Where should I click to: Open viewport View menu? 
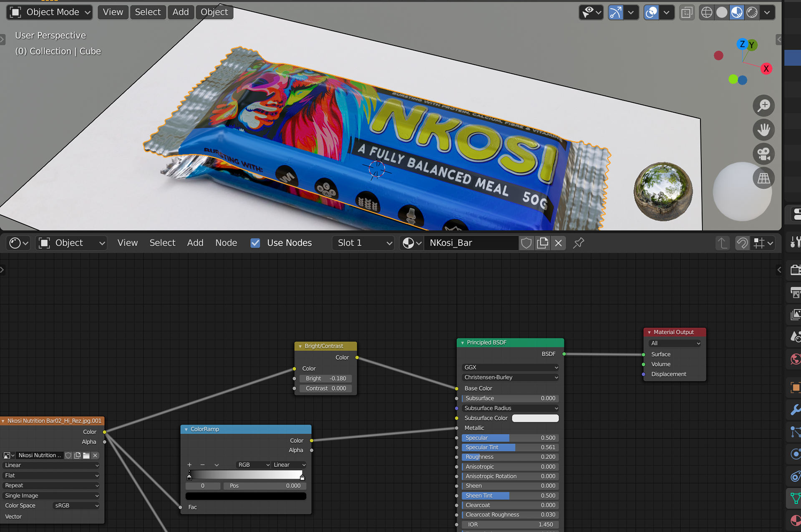[x=113, y=12]
